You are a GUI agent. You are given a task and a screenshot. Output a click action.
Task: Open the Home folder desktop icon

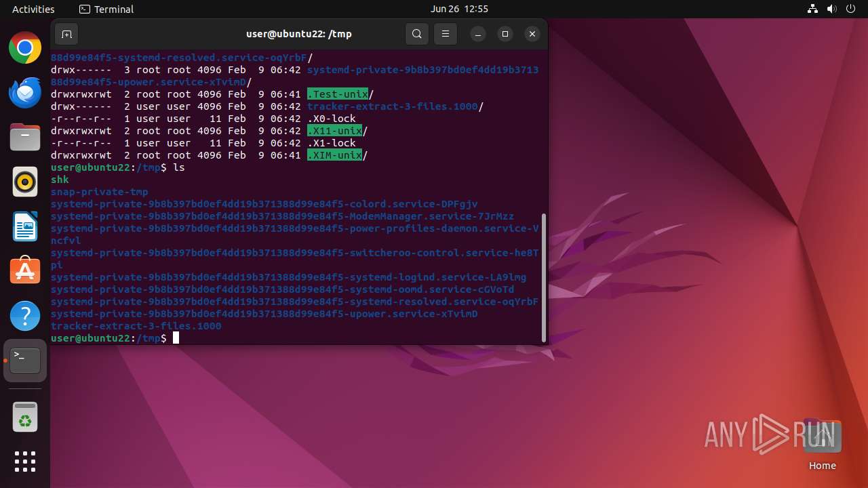tap(822, 445)
